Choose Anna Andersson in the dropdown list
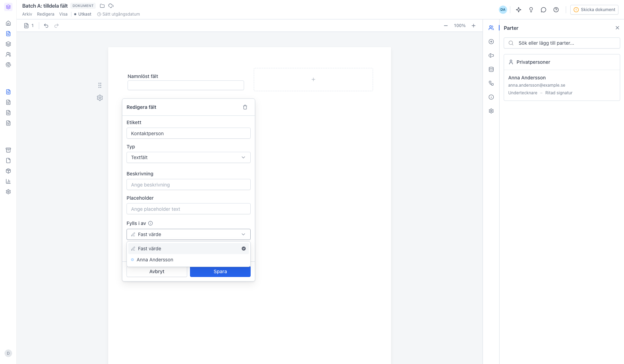Viewport: 624px width, 364px height. coord(189,260)
